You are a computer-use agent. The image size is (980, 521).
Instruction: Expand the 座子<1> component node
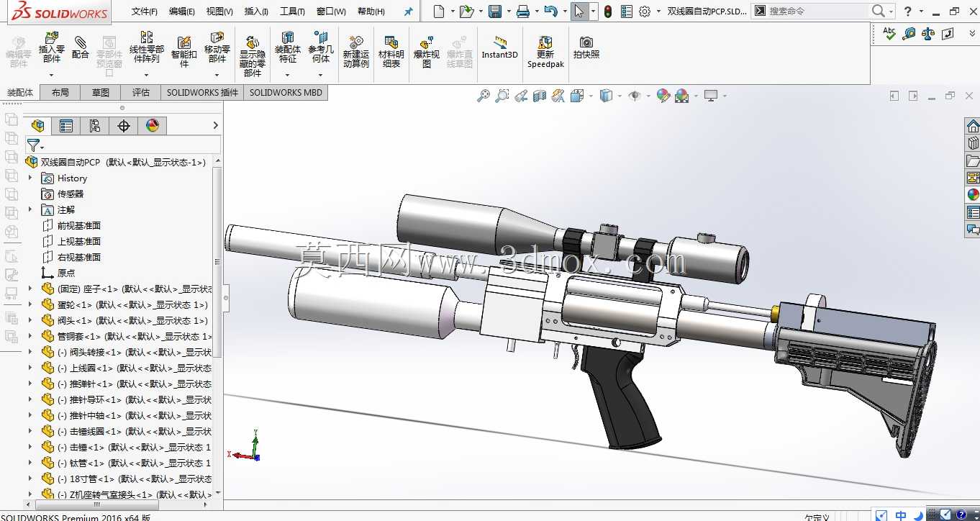tap(30, 289)
